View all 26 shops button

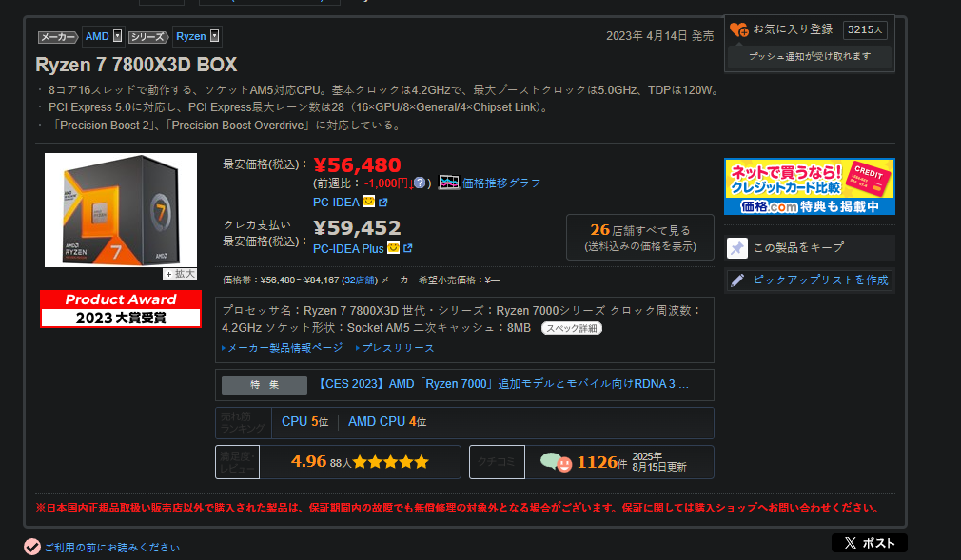click(x=640, y=237)
